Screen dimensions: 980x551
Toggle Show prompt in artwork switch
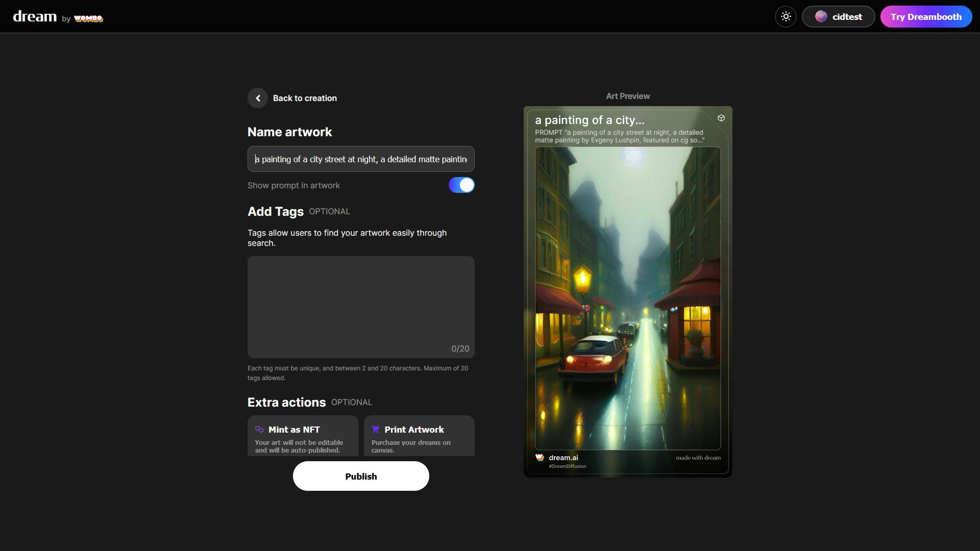point(461,185)
